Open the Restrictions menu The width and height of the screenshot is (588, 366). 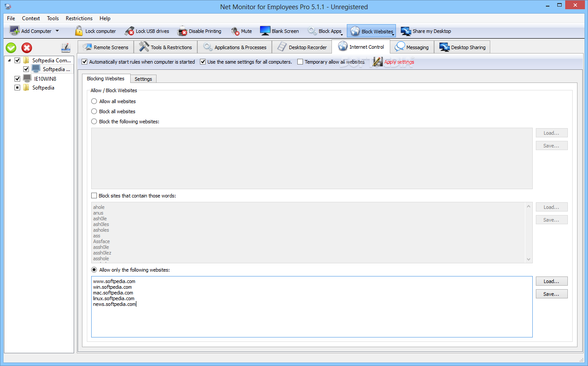pos(79,18)
